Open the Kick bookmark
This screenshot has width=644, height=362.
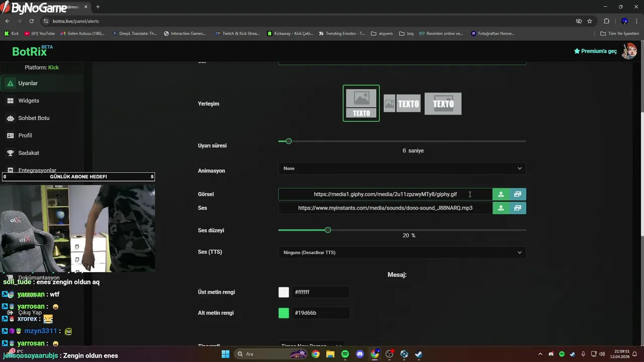(11, 34)
